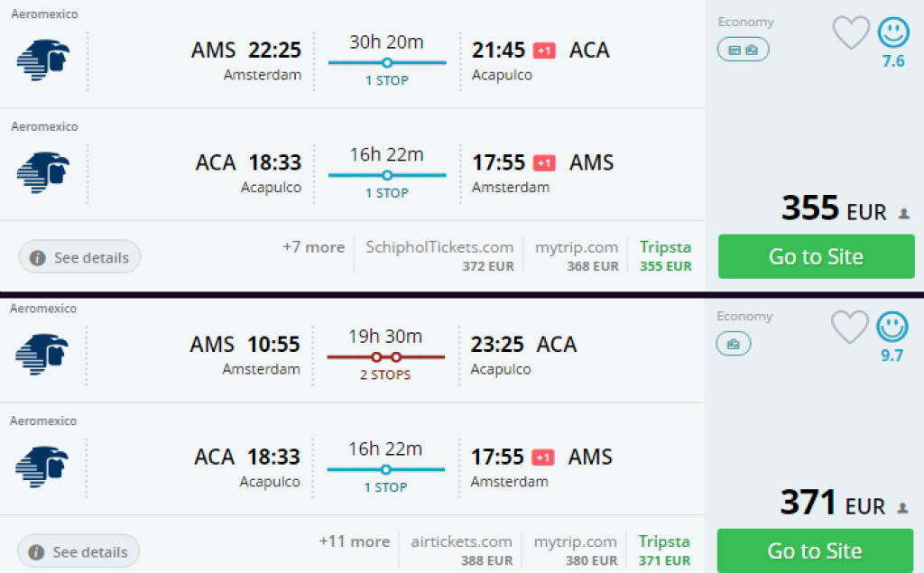Image resolution: width=924 pixels, height=573 pixels.
Task: Open the airtickets.com 388 EUR offer
Action: [461, 550]
